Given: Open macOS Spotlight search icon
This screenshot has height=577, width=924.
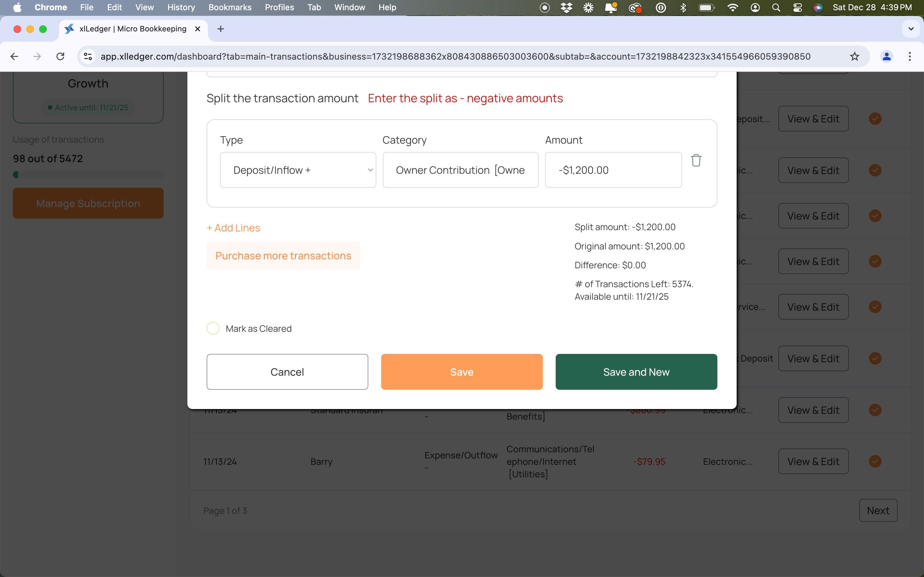Looking at the screenshot, I should (775, 8).
